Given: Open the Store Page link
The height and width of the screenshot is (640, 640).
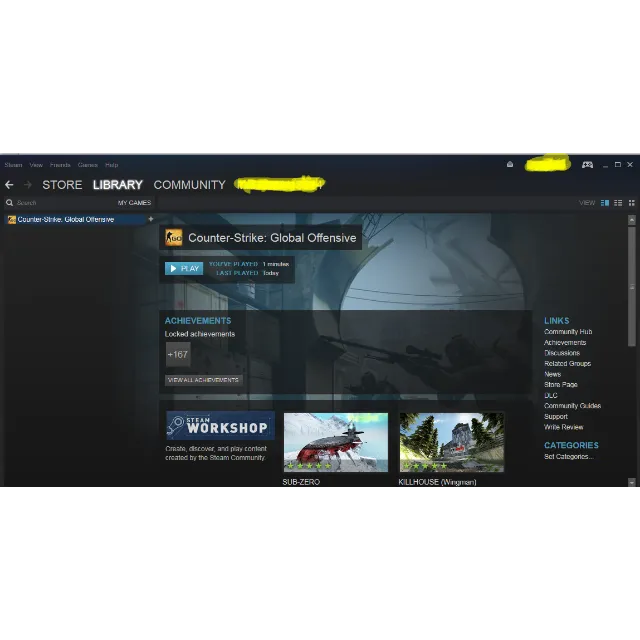Looking at the screenshot, I should coord(560,385).
